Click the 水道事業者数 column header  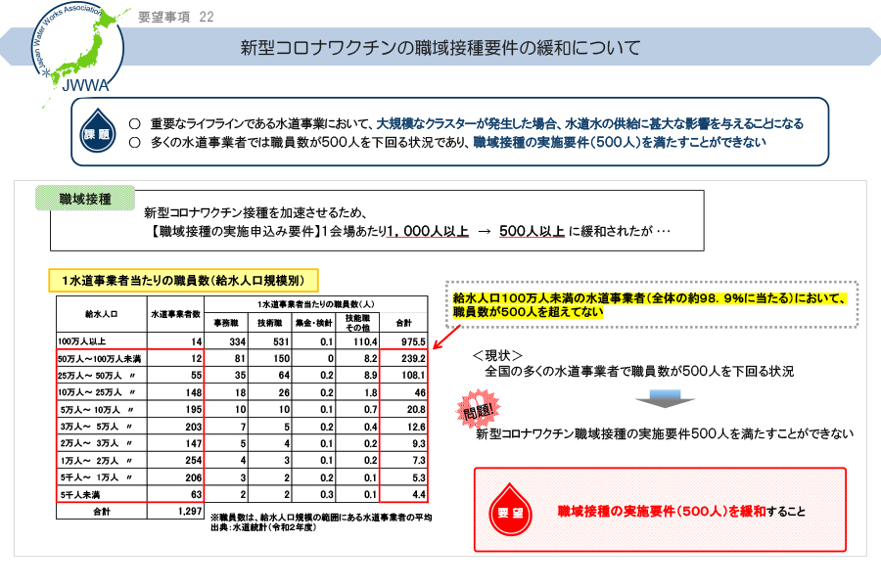pos(176,314)
